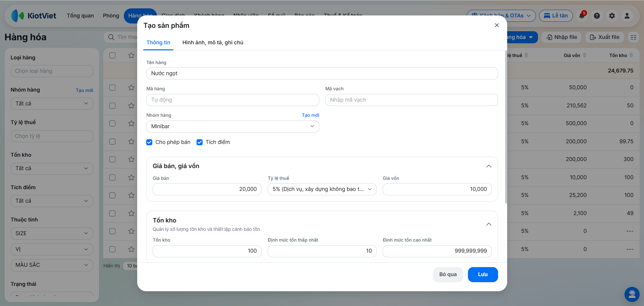Image resolution: width=644 pixels, height=306 pixels.
Task: Check the row checkbox for cost 2,100
Action: [112, 213]
